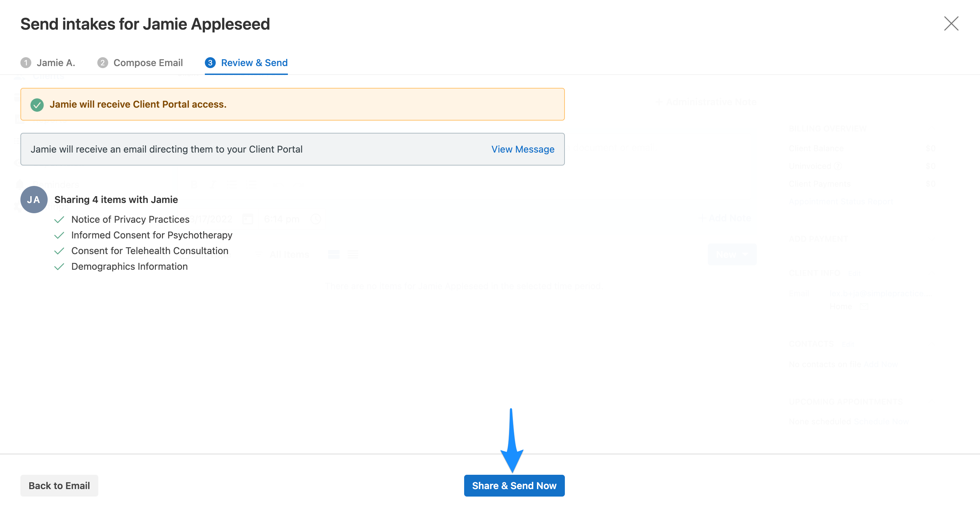Click 'Sharing 4 items with Jamie' heading

point(116,200)
